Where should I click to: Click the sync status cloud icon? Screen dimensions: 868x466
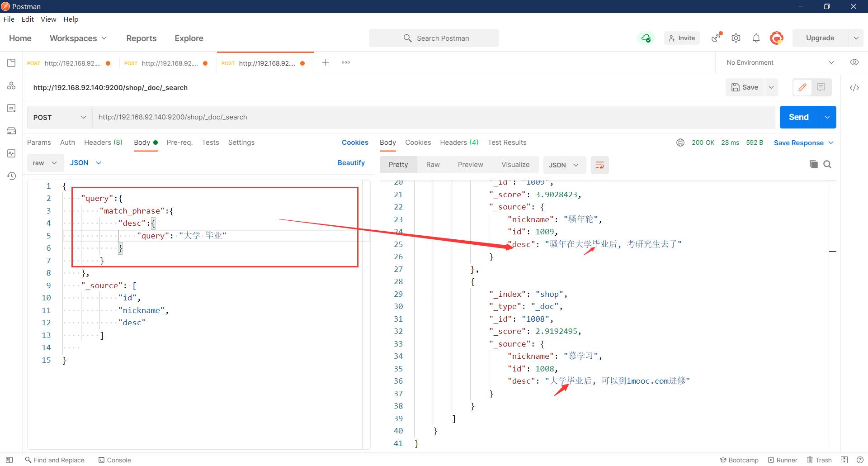tap(646, 38)
